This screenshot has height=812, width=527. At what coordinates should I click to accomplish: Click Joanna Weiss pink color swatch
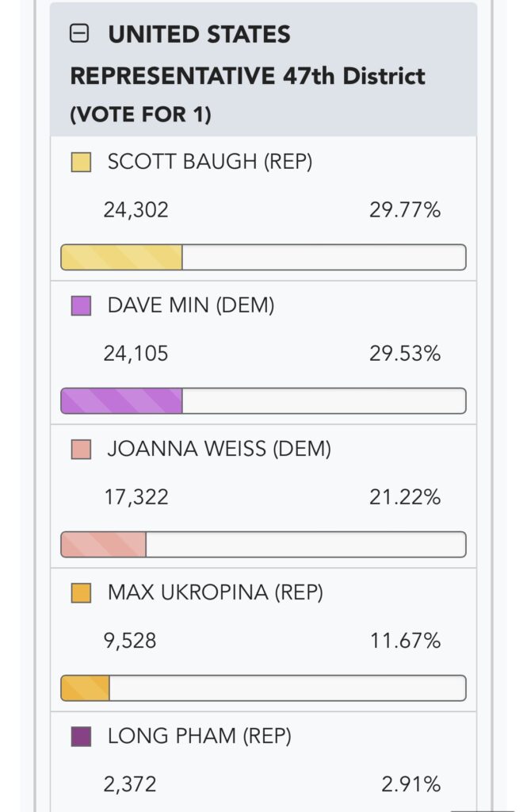point(81,450)
